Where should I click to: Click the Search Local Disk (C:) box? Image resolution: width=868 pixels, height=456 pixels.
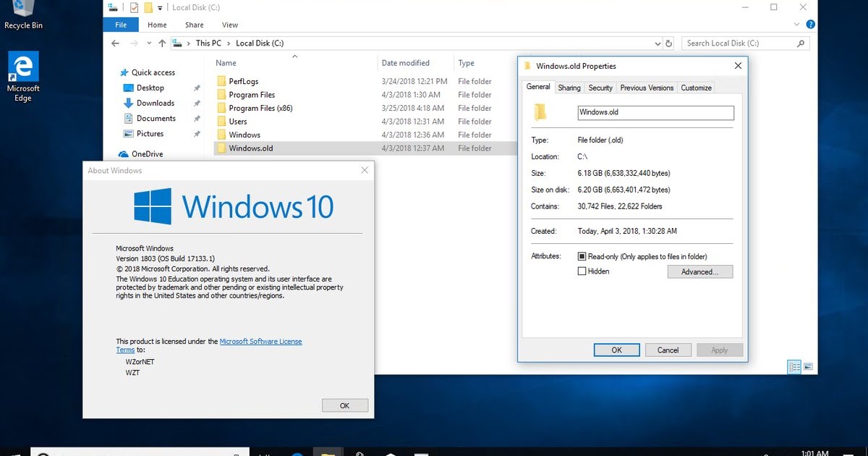coord(745,43)
